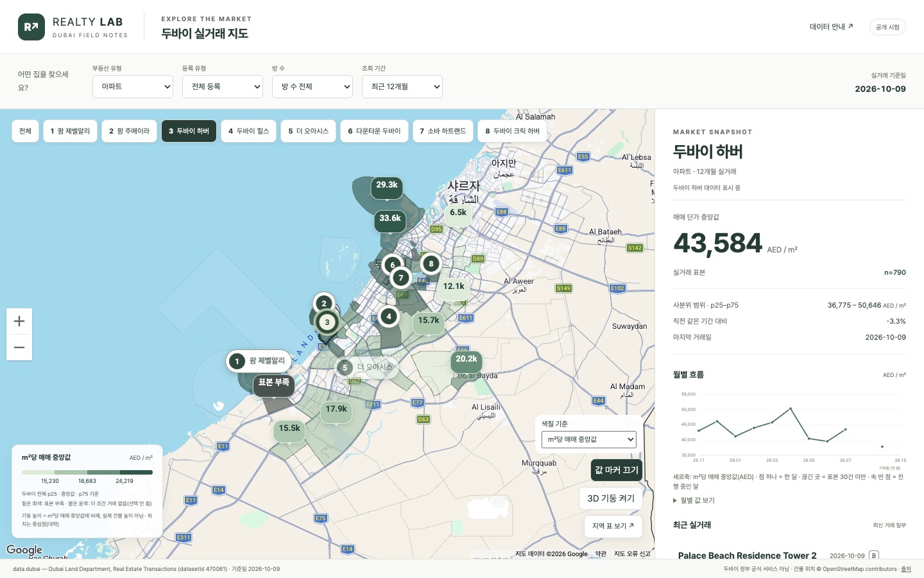Choose map marker number 7

[x=401, y=277]
